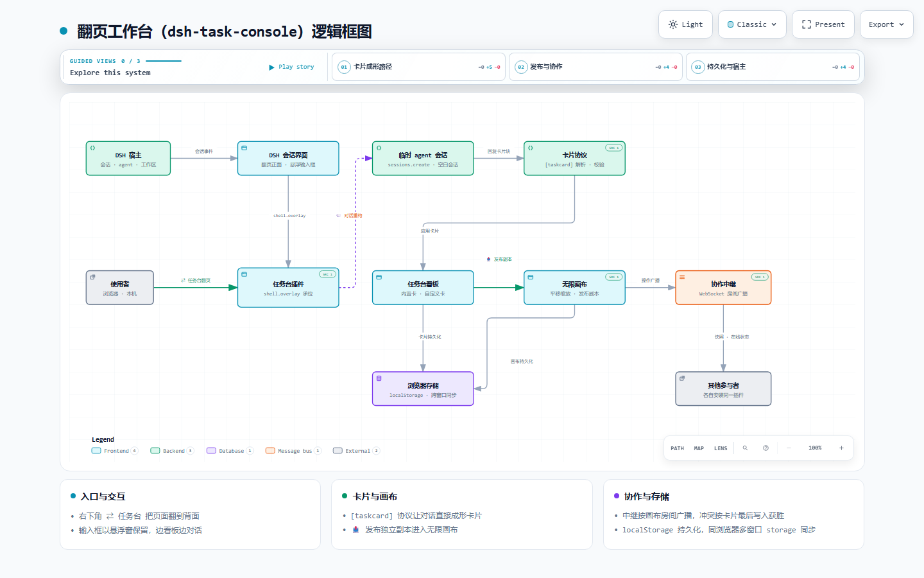The width and height of the screenshot is (924, 578).
Task: Click the 操作广播 edge label
Action: click(651, 281)
